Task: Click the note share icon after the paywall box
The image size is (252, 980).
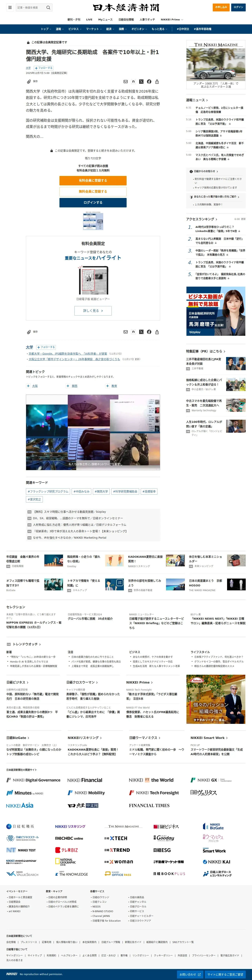Action: click(x=133, y=332)
